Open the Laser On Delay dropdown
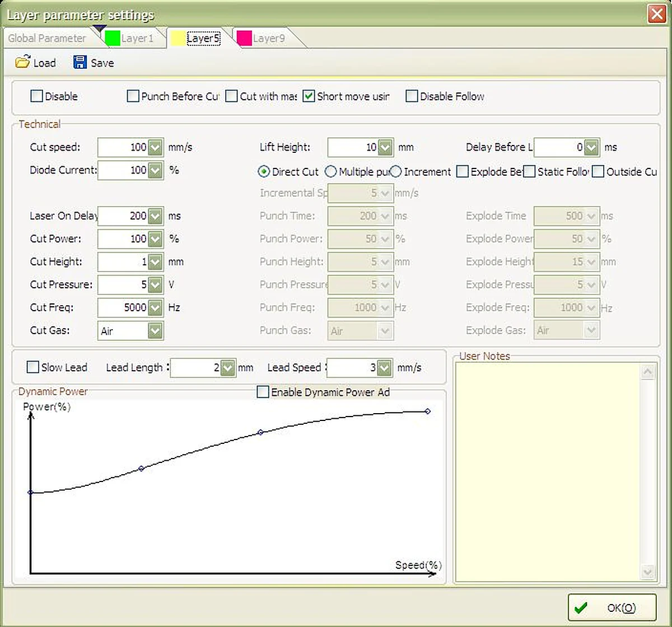 (x=156, y=216)
